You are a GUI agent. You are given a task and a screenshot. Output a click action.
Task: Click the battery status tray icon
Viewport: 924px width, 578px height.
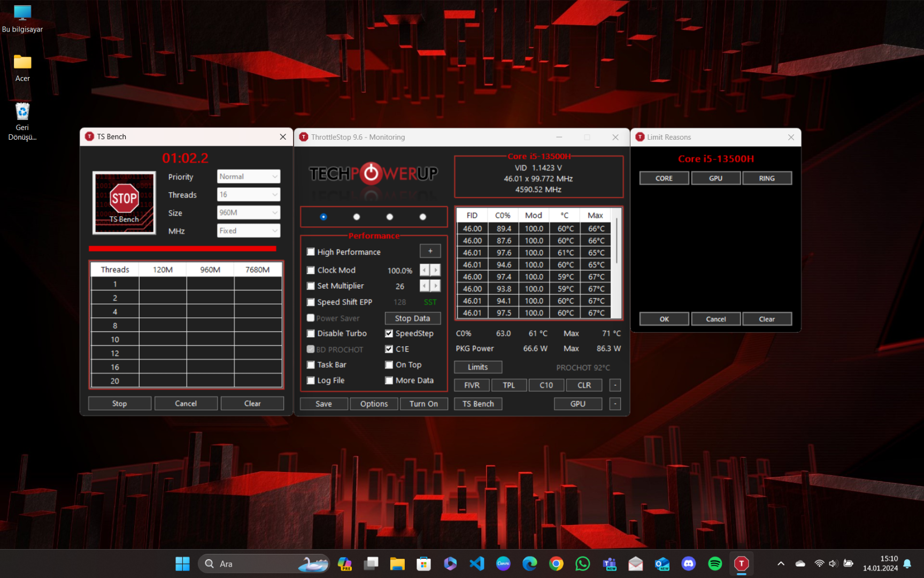(x=848, y=564)
